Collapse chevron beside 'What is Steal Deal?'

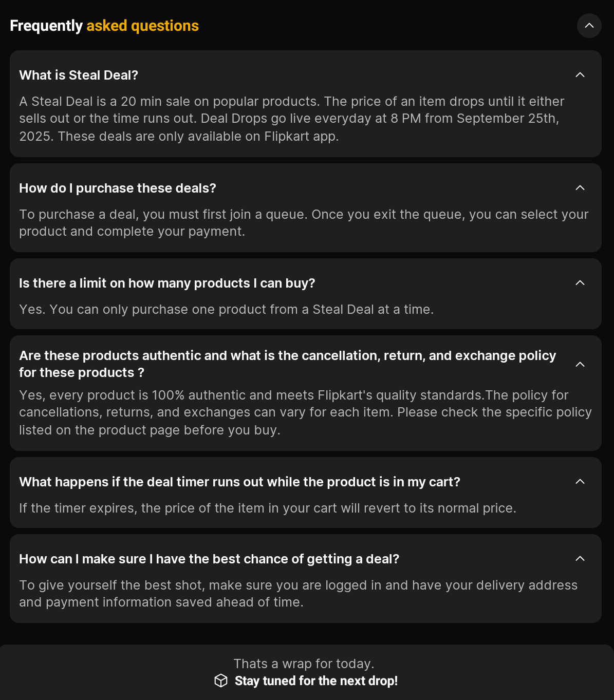[580, 75]
